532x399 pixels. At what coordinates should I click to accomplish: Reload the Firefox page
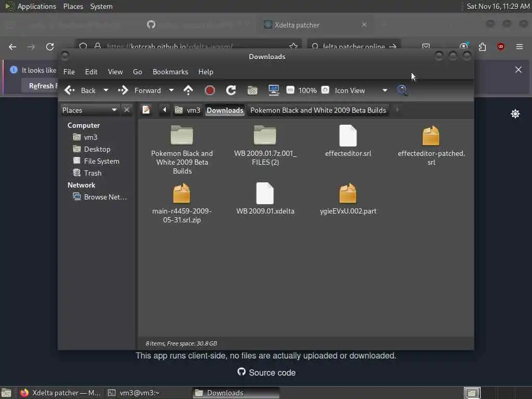click(x=50, y=47)
